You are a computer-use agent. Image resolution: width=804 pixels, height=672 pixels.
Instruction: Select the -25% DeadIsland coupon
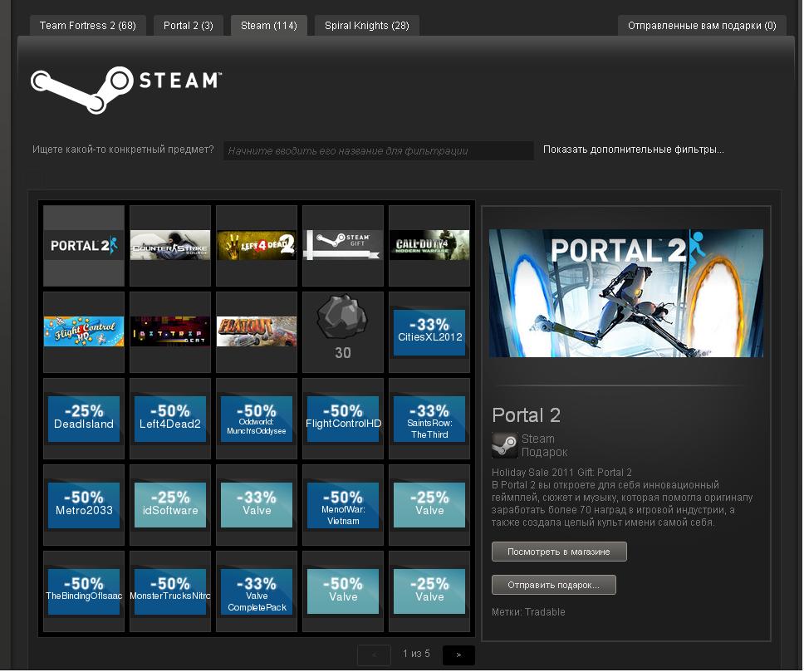(84, 419)
